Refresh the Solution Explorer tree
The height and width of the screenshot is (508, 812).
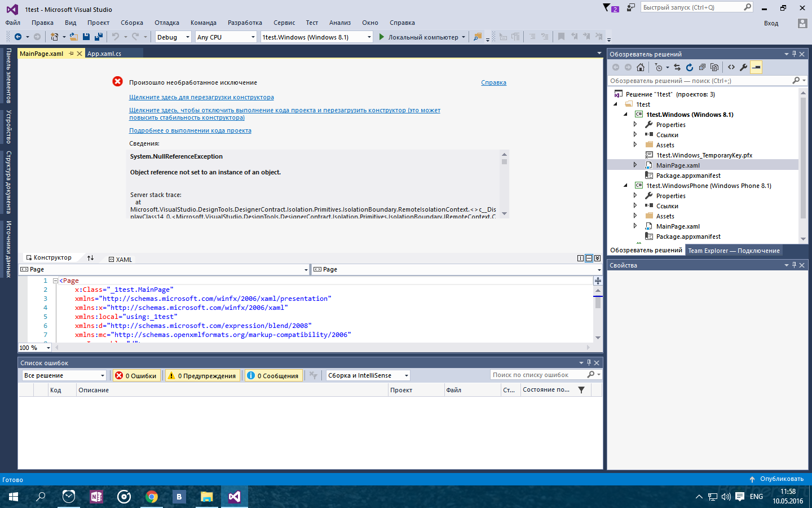tap(690, 67)
